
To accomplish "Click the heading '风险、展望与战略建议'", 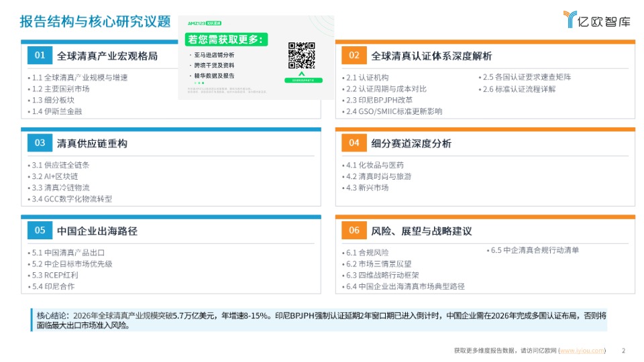I will coord(421,231).
